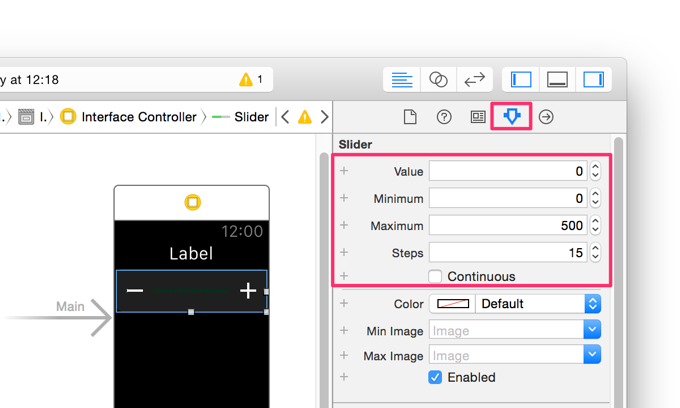Screen dimensions: 680x408
Task: Open the File inspector
Action: click(x=410, y=117)
